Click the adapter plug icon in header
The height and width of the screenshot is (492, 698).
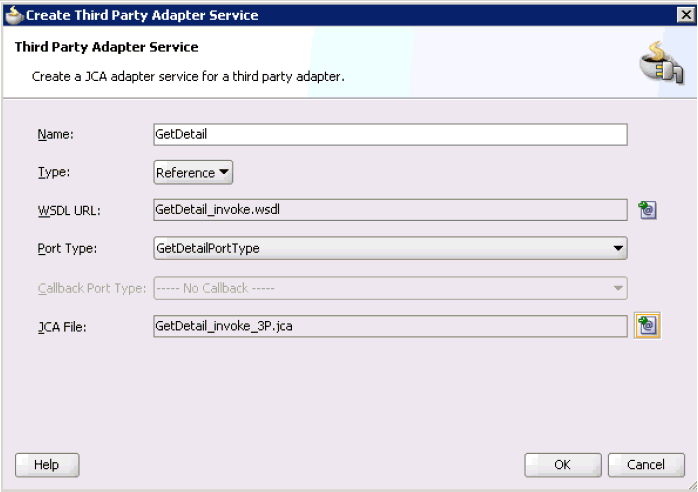pyautogui.click(x=661, y=62)
